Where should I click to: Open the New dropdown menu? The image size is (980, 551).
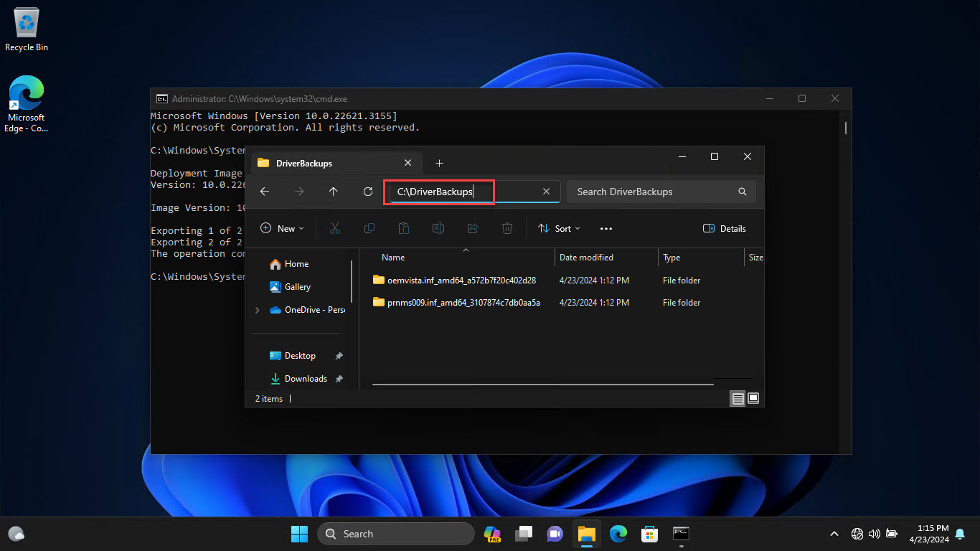tap(282, 228)
